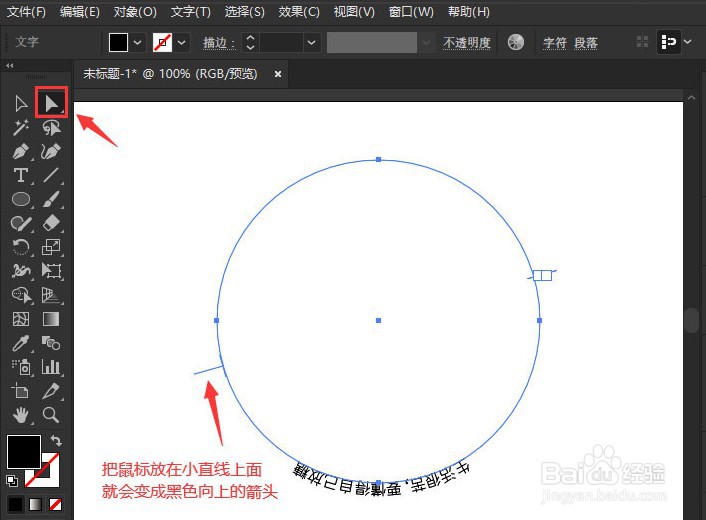Open the 段落 paragraph panel link
This screenshot has width=706, height=520.
click(x=586, y=43)
